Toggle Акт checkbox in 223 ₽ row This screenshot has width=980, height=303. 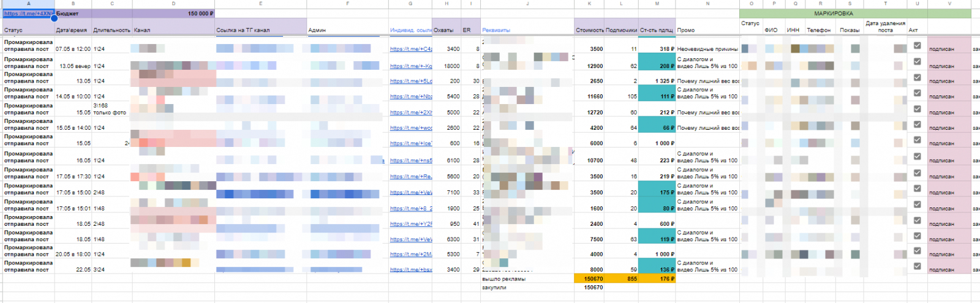[917, 156]
